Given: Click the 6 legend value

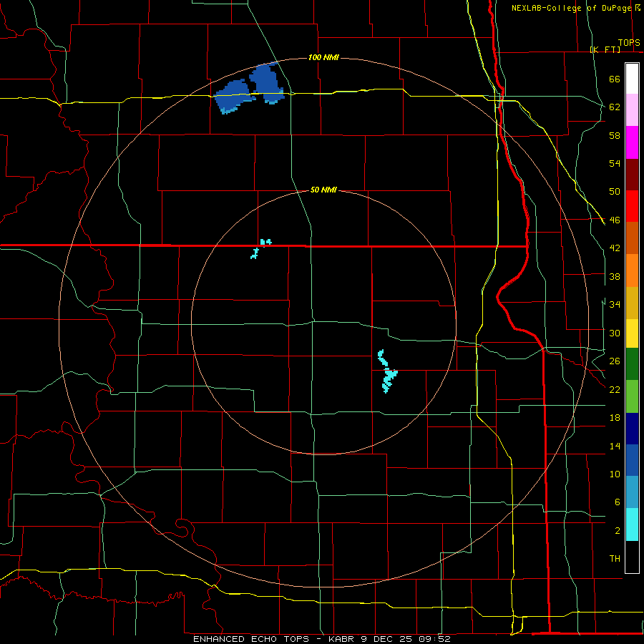Looking at the screenshot, I should point(617,502).
